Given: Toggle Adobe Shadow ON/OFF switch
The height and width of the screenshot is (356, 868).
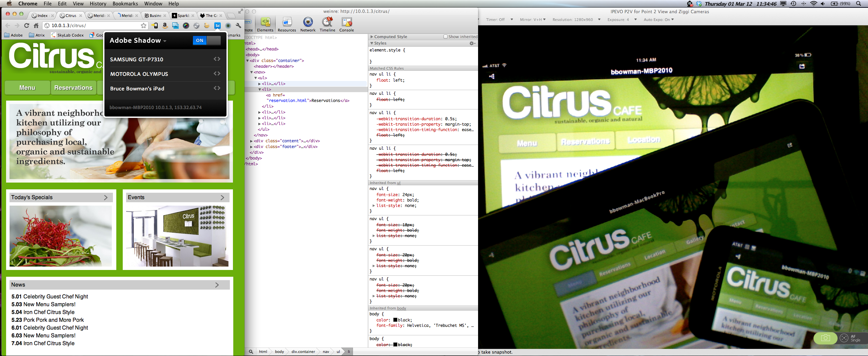Looking at the screenshot, I should point(207,40).
